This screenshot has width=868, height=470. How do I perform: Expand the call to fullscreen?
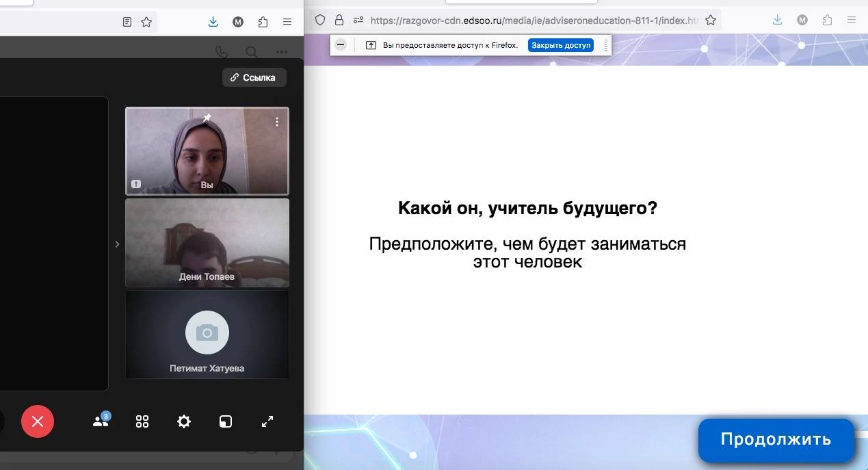267,421
